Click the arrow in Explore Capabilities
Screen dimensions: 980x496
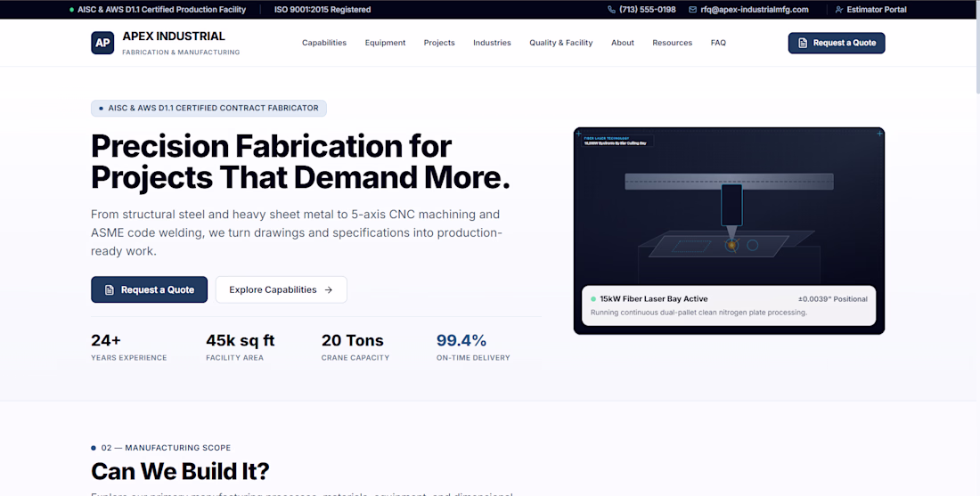click(328, 290)
